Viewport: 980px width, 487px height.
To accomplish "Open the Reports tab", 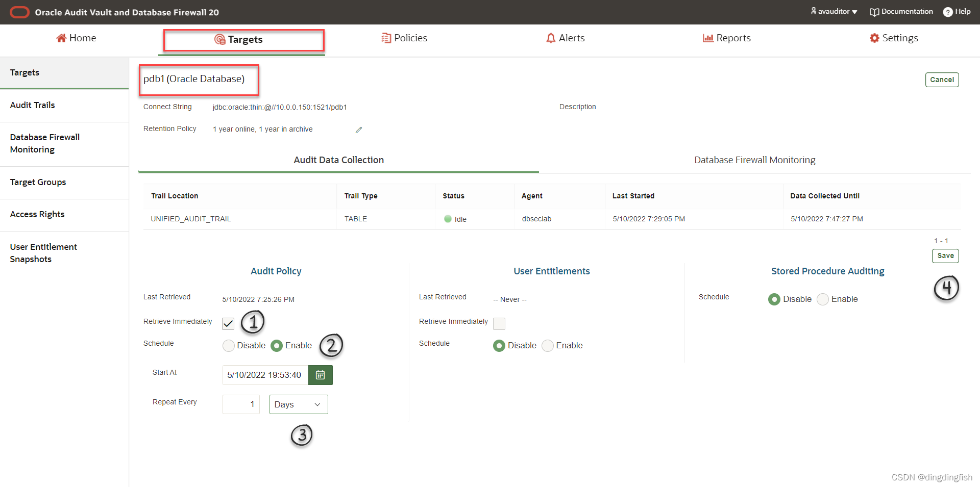I will (x=726, y=38).
